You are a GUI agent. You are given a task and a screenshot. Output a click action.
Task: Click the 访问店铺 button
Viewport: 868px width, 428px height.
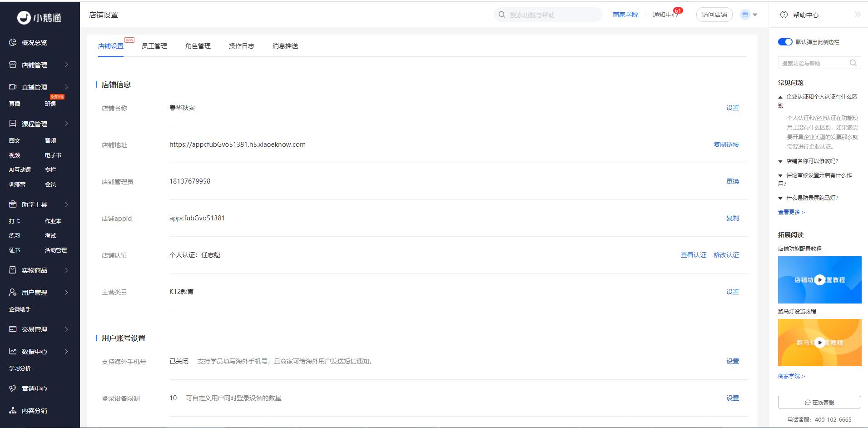[x=714, y=15]
